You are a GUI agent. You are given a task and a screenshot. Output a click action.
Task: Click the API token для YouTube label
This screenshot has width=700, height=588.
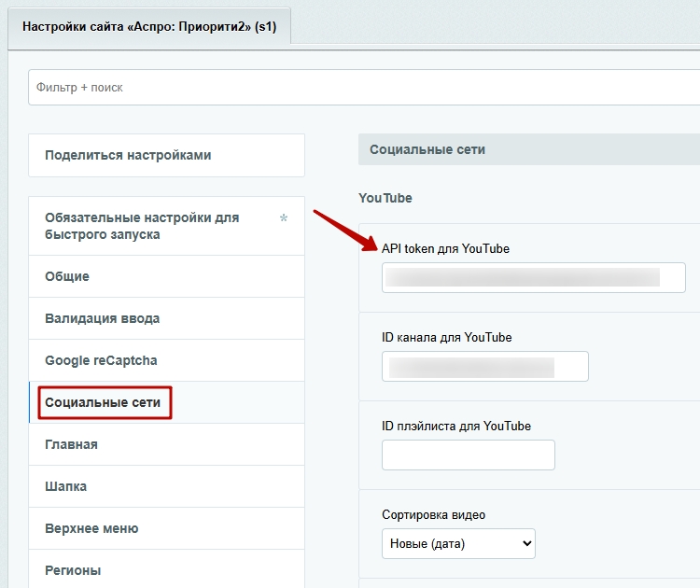click(445, 248)
